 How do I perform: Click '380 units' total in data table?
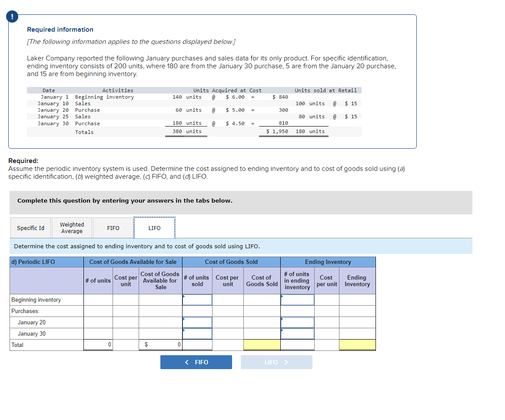(187, 131)
